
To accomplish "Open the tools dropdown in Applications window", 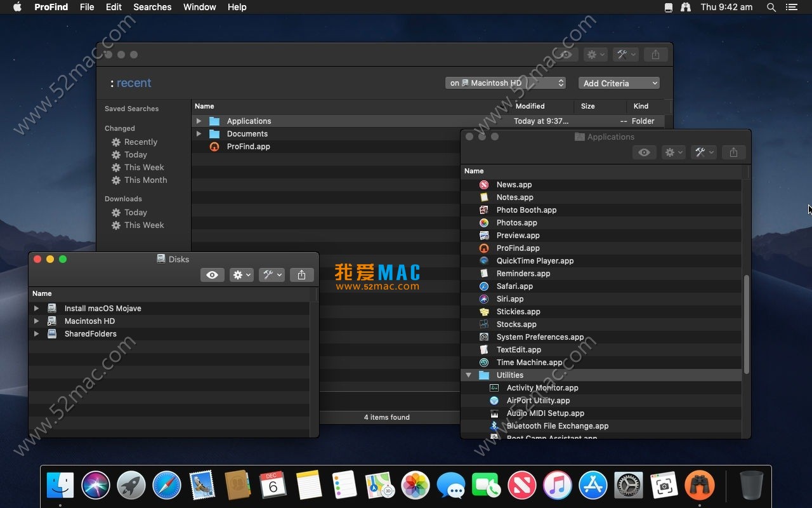I will [x=703, y=152].
